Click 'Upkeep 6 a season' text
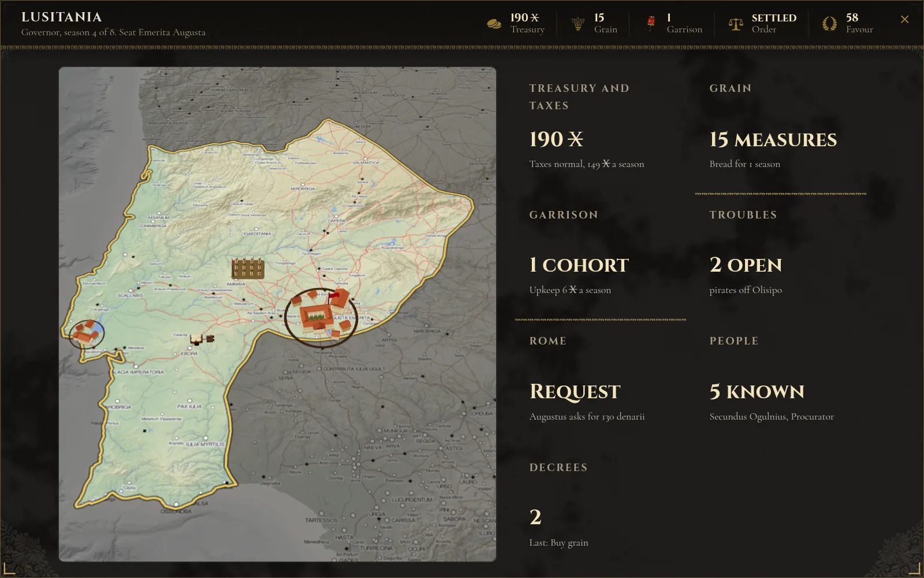Image resolution: width=924 pixels, height=578 pixels. 570,290
